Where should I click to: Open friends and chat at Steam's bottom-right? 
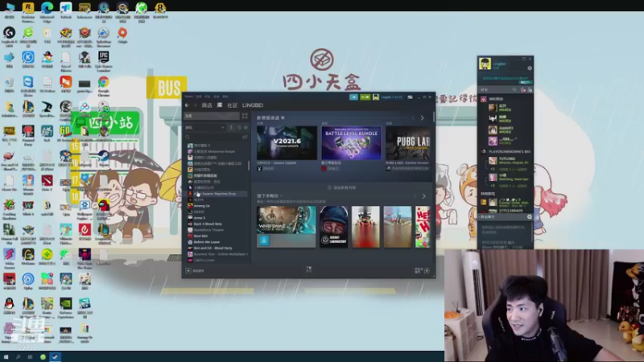tap(422, 270)
